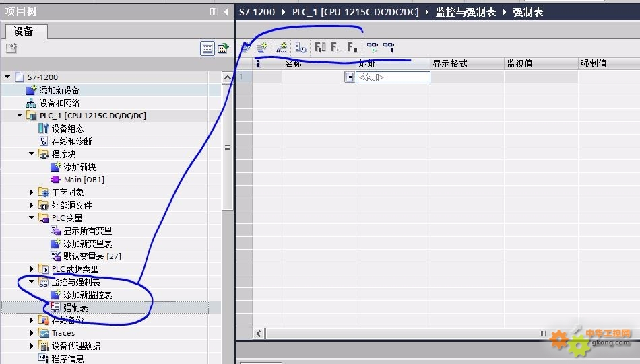Collapse the 程序块 folder
640x364 pixels.
tap(32, 153)
